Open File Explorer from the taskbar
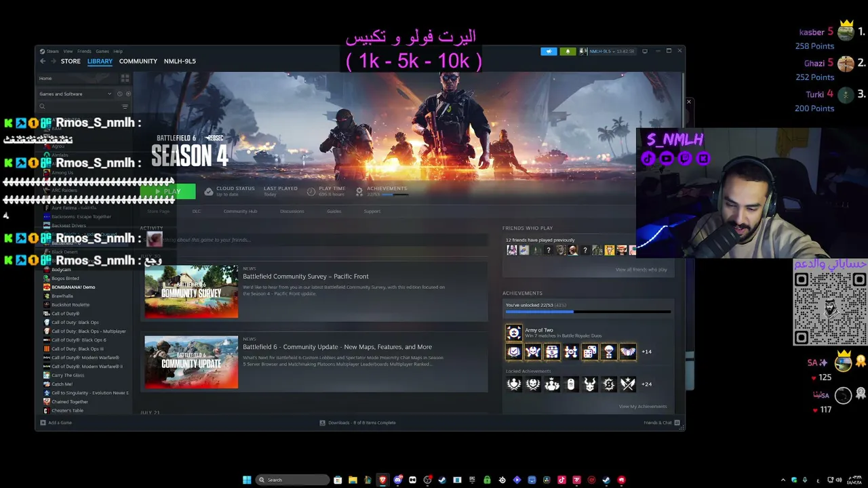This screenshot has width=868, height=488. coord(353,480)
